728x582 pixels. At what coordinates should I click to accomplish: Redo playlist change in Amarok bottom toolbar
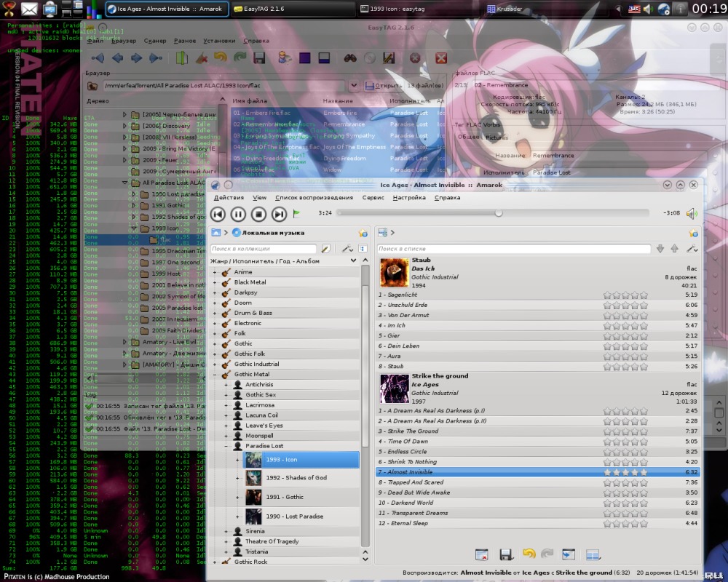point(547,554)
